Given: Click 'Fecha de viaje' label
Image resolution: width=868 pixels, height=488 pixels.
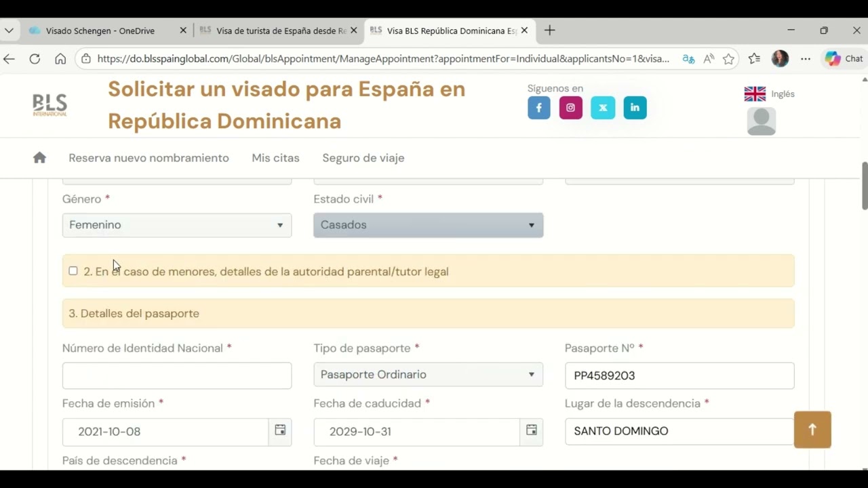Looking at the screenshot, I should [351, 461].
